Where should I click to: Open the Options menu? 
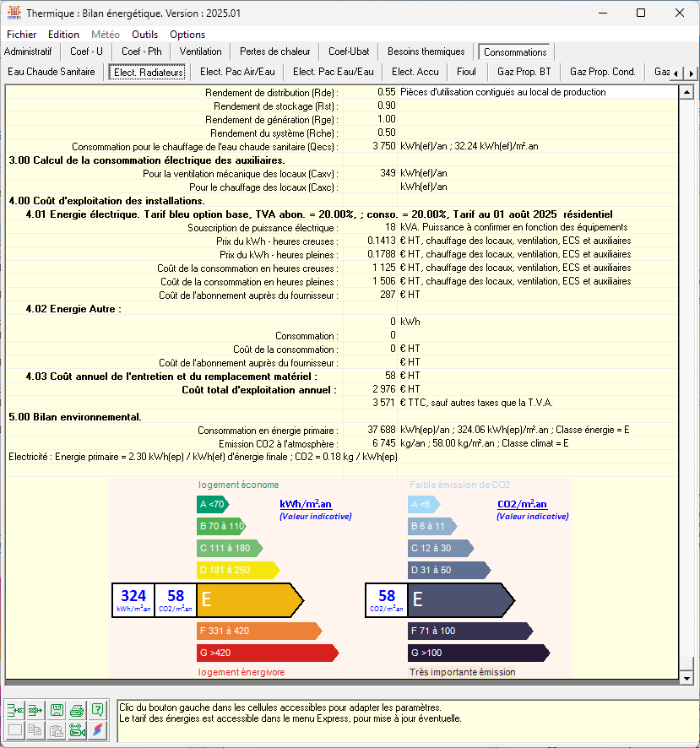coord(187,35)
